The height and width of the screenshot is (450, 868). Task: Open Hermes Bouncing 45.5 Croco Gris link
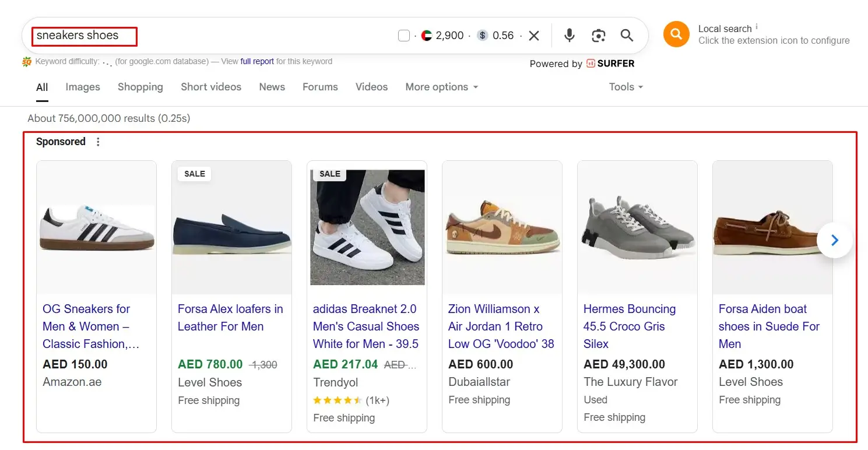pyautogui.click(x=630, y=326)
